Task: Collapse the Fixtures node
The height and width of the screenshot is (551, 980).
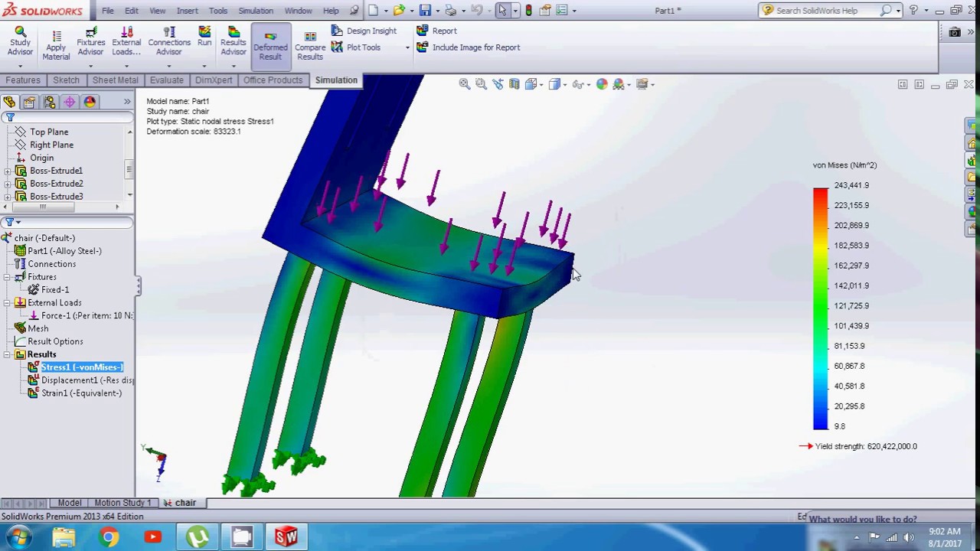Action: [x=8, y=277]
